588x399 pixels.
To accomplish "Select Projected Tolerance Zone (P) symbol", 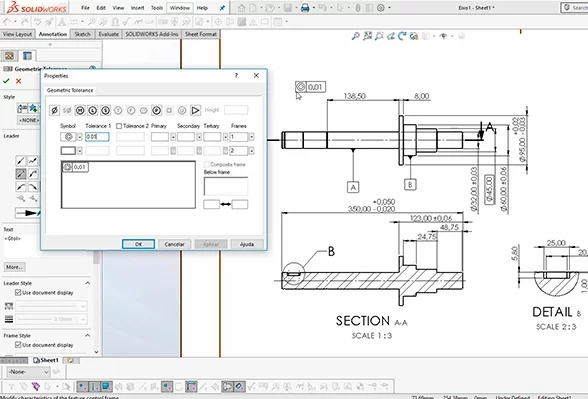I will [156, 110].
